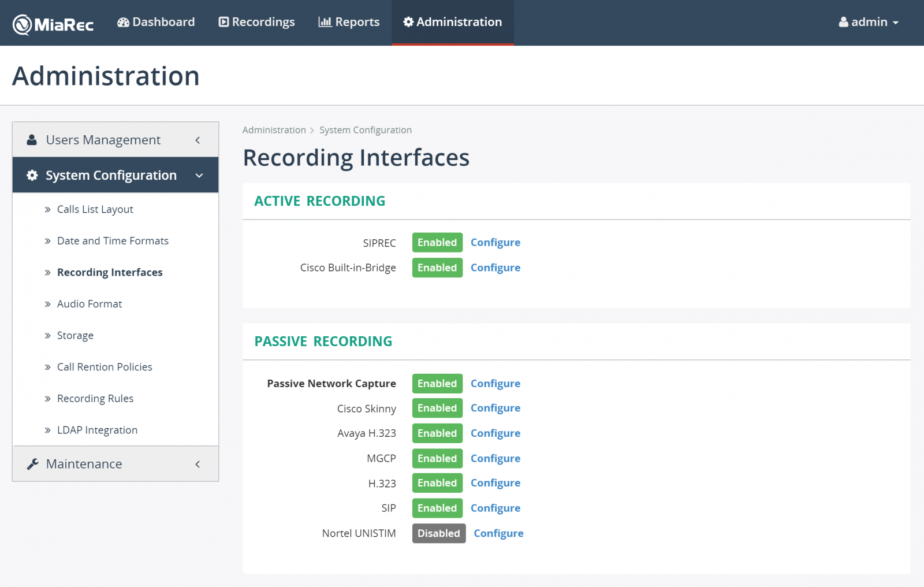
Task: Configure SIP passive recording
Action: click(x=495, y=508)
